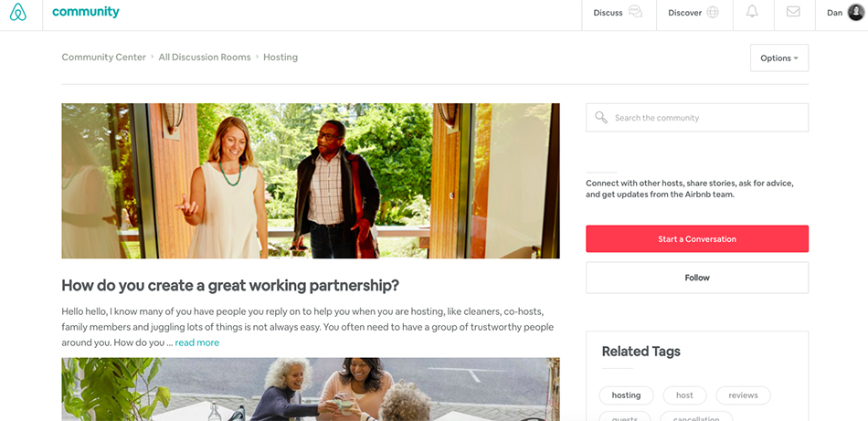Screen dimensions: 868x421
Task: Open the messages envelope icon
Action: pyautogui.click(x=793, y=12)
